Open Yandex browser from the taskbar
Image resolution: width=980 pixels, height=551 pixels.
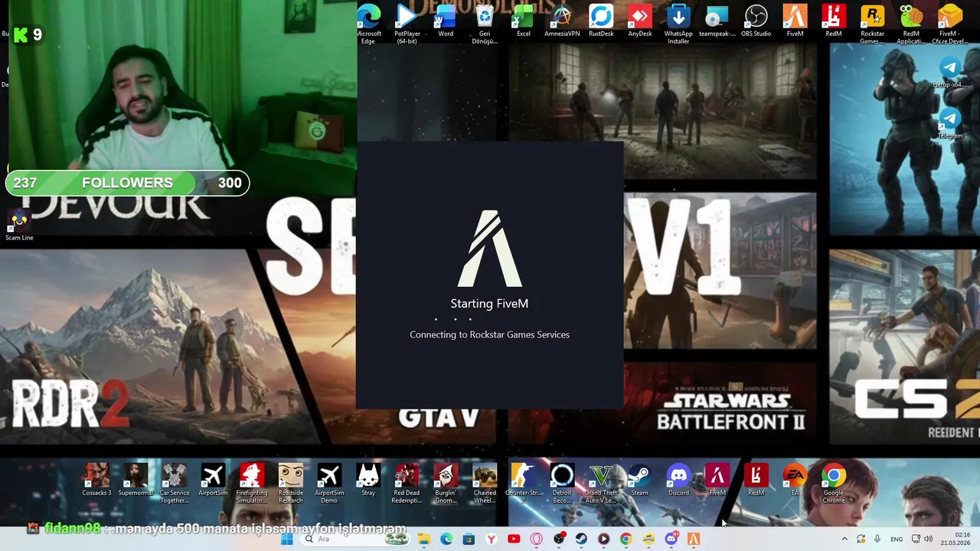click(x=491, y=539)
